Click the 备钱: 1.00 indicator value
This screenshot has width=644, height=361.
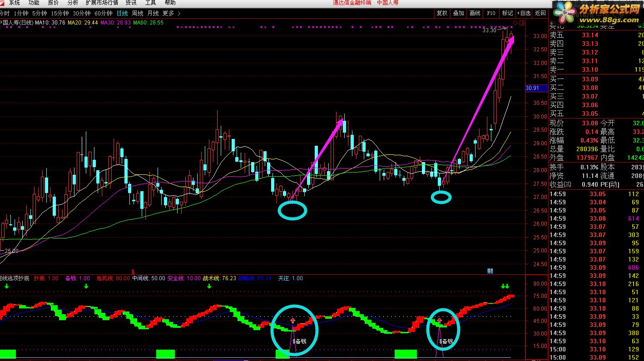[77, 278]
